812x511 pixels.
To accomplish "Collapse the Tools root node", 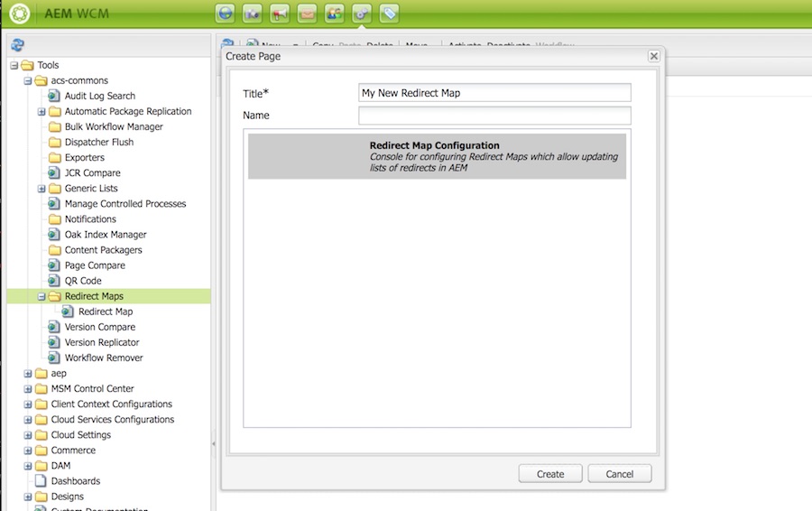I will (x=14, y=65).
